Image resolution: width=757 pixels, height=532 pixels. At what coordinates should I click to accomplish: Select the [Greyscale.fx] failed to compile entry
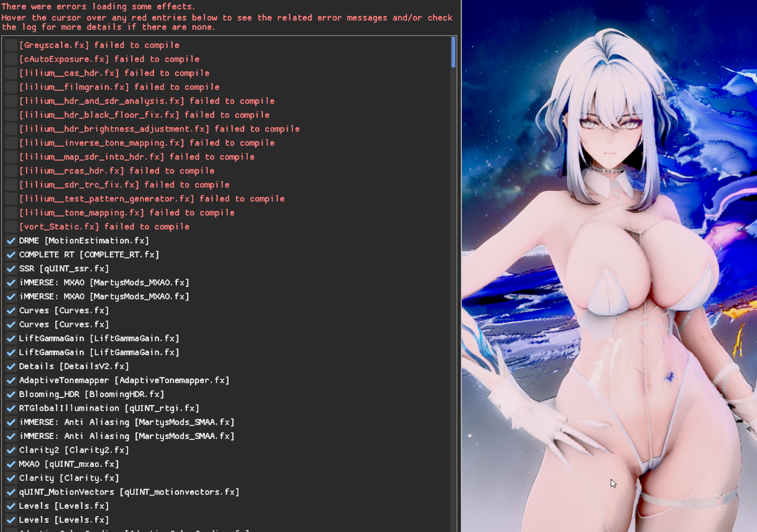point(99,45)
